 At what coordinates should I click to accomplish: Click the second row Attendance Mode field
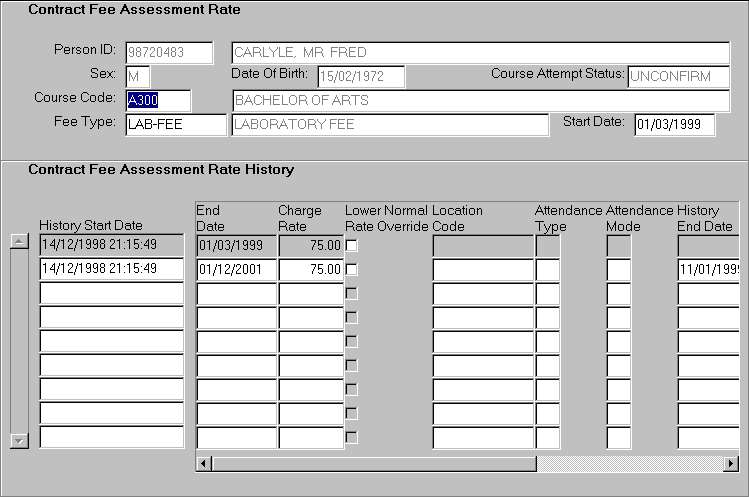point(618,269)
